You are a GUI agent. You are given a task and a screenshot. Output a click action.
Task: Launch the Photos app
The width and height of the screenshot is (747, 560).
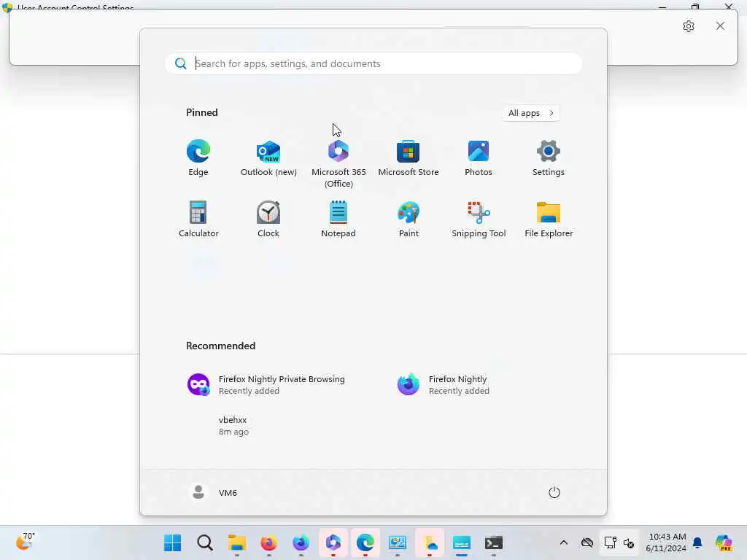coord(479,158)
